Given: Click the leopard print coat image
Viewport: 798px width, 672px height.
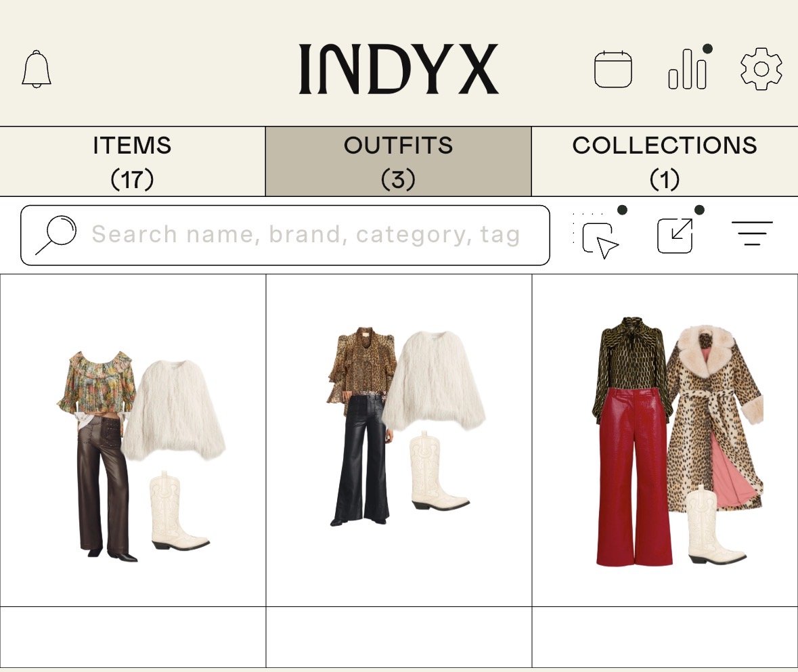Looking at the screenshot, I should [x=715, y=418].
